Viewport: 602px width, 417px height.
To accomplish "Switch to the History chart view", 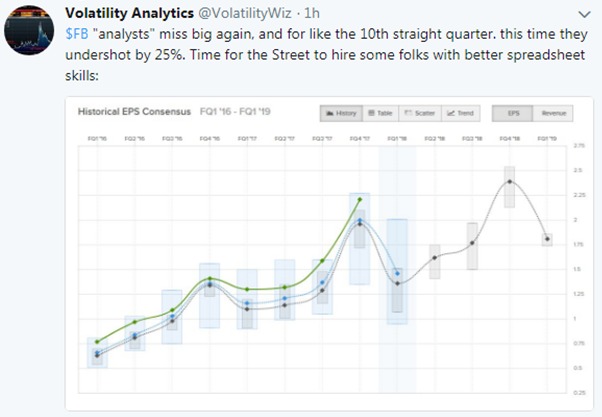I will point(340,114).
